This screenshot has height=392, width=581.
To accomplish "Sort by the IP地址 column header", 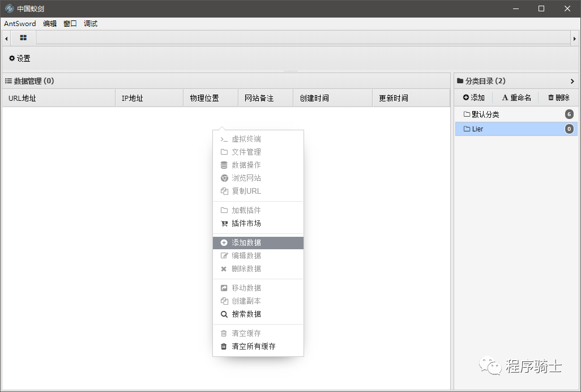I will point(149,98).
